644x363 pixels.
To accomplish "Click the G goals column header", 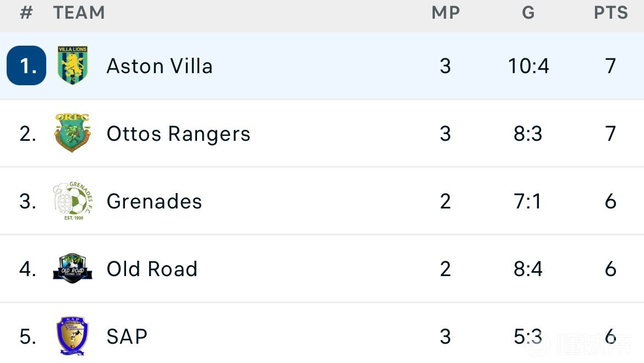I will (x=528, y=13).
